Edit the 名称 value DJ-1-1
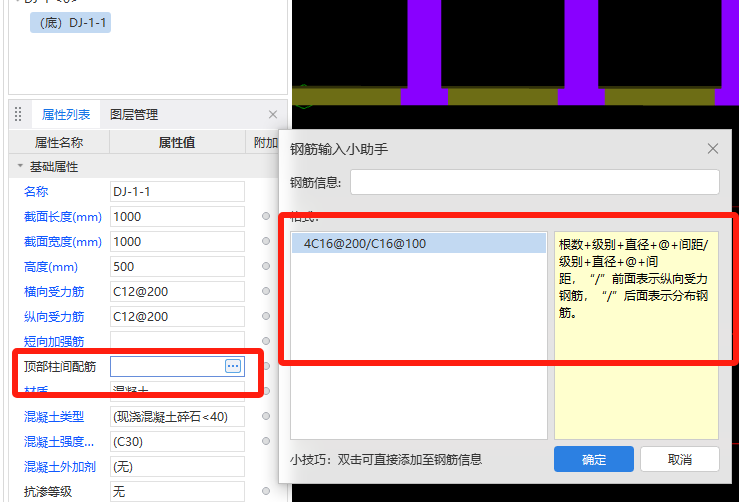The height and width of the screenshot is (502, 739). 177,191
